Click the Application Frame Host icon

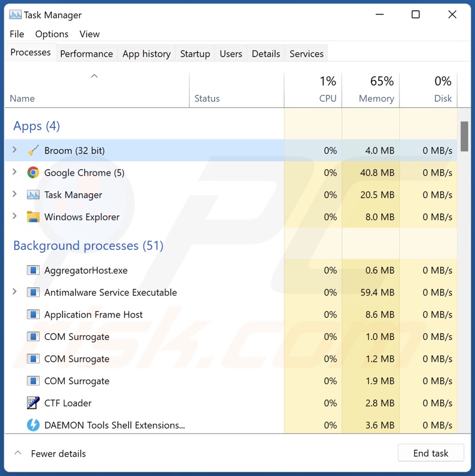coord(33,315)
